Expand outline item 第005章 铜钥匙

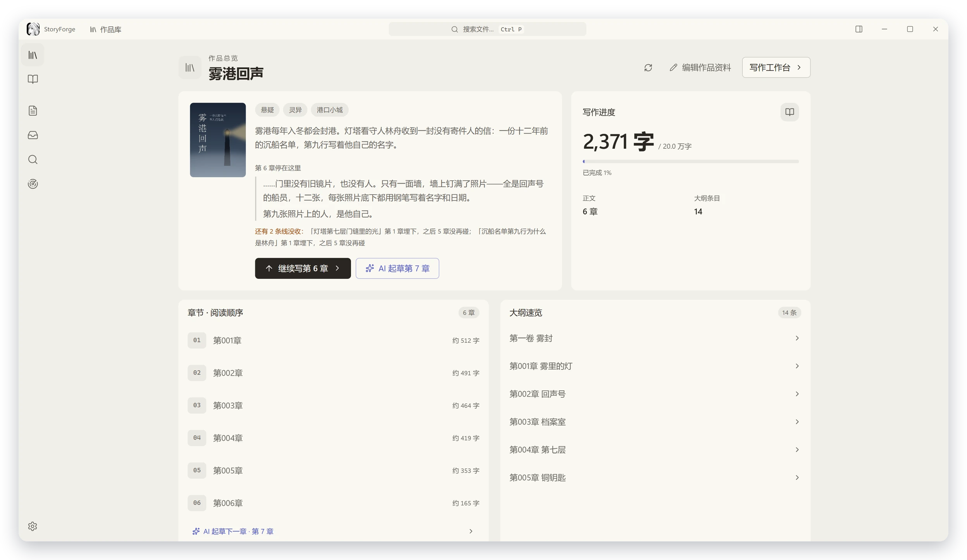655,478
